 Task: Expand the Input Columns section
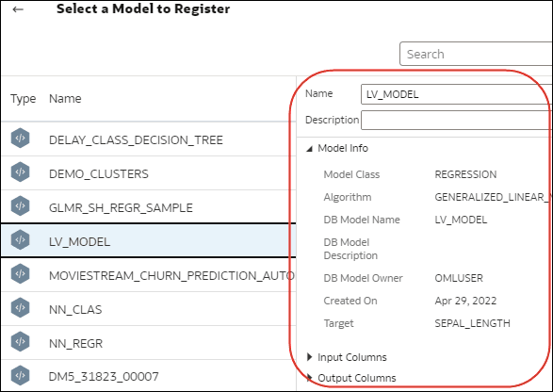click(x=309, y=357)
